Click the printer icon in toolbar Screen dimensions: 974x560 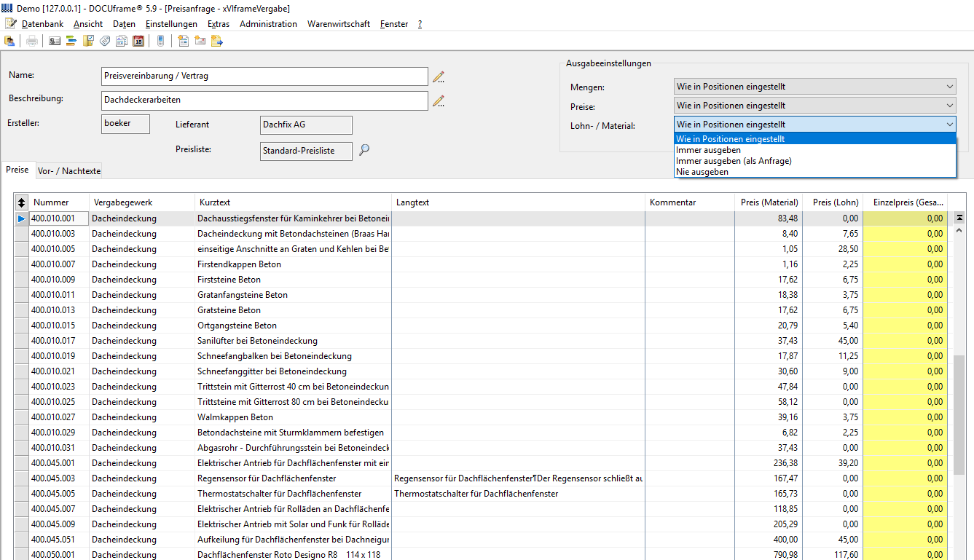pyautogui.click(x=32, y=41)
